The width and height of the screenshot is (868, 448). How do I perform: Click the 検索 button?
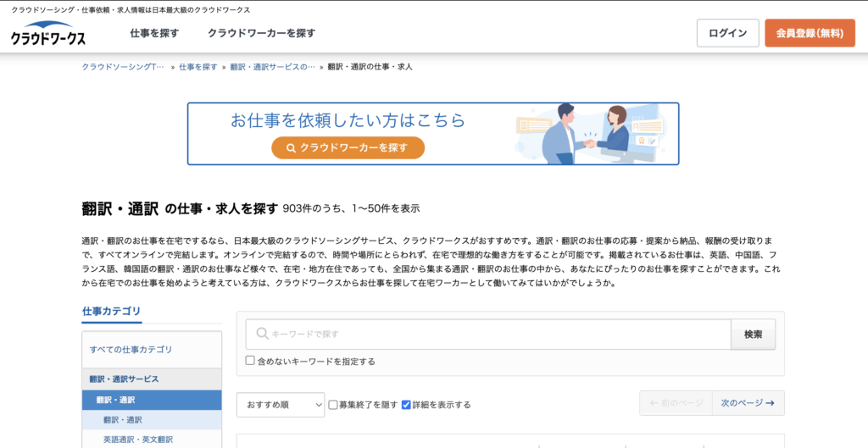[x=753, y=334]
